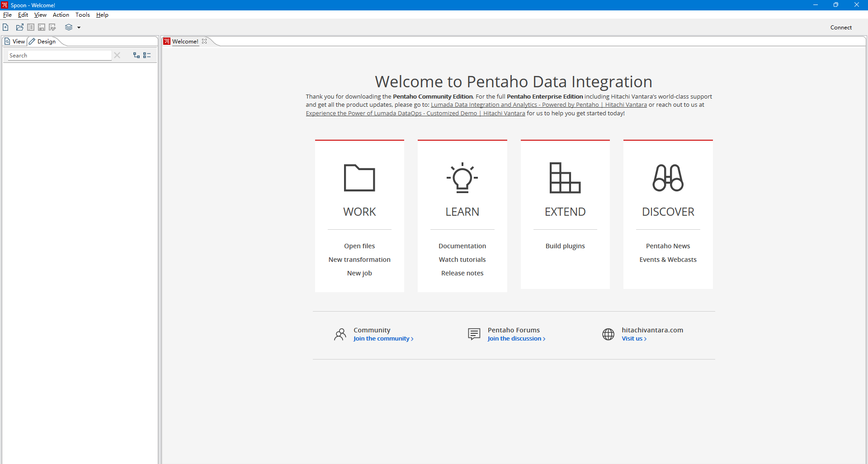
Task: Open Experience the Power of Lumada DataOps link
Action: (415, 114)
